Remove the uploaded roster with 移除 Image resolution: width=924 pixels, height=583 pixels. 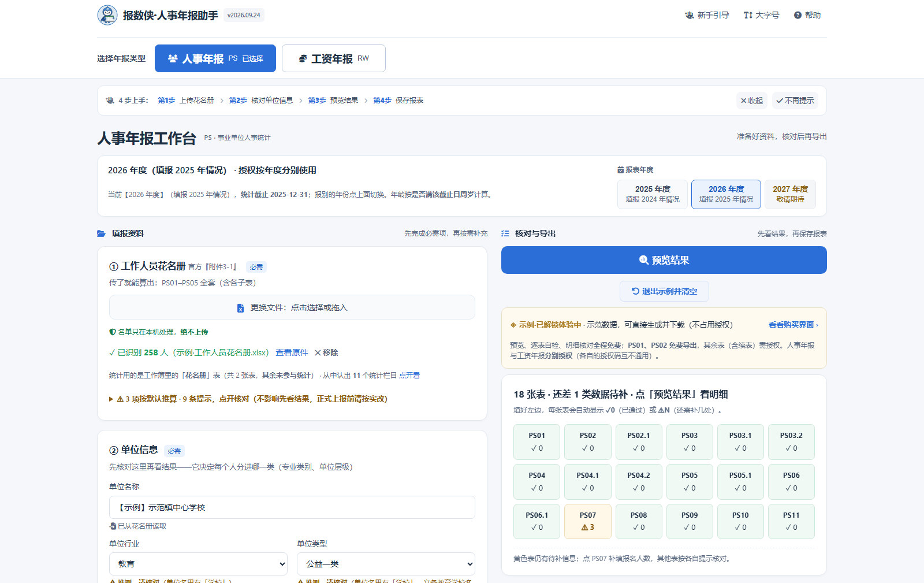click(x=326, y=352)
